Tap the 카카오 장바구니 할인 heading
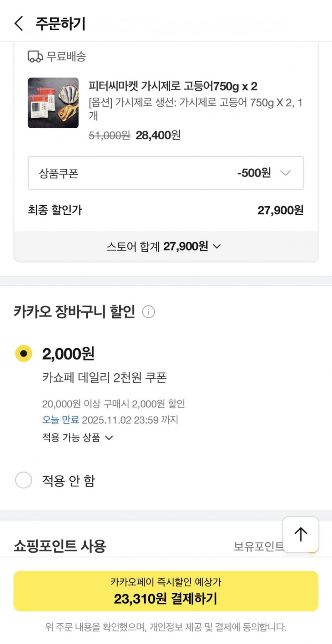This screenshot has width=332, height=644. (74, 311)
